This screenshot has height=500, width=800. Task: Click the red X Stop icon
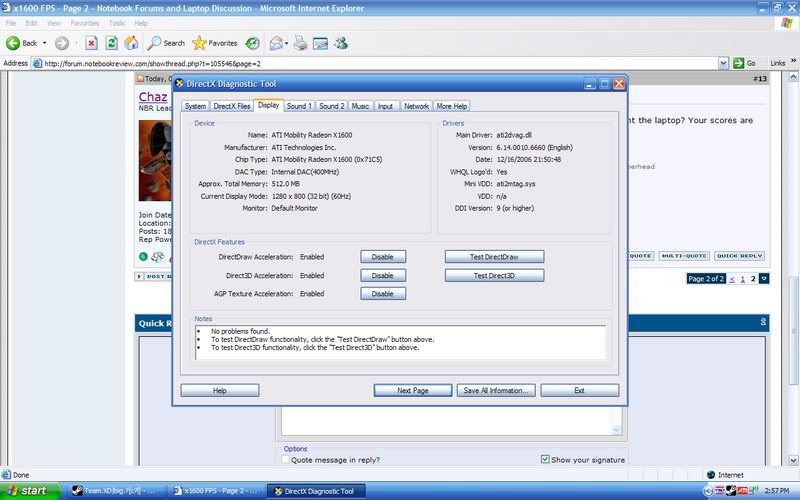point(91,43)
